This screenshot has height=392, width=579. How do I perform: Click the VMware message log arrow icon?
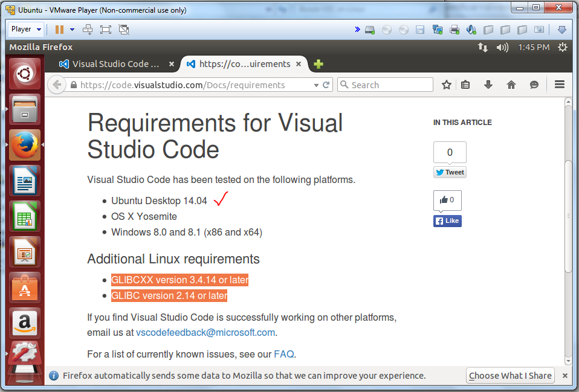click(x=562, y=30)
